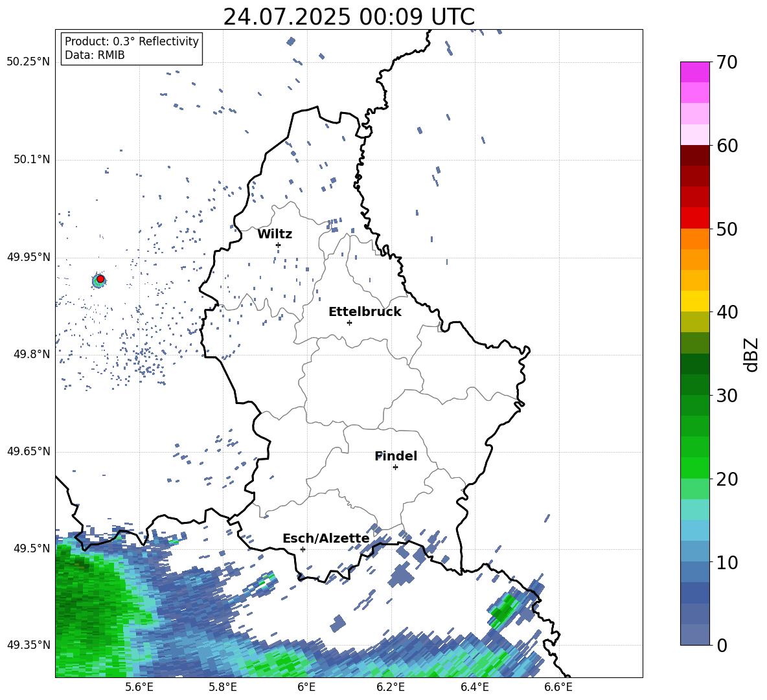
Task: Click the cross marker below Esch/Alzette
Action: click(303, 549)
